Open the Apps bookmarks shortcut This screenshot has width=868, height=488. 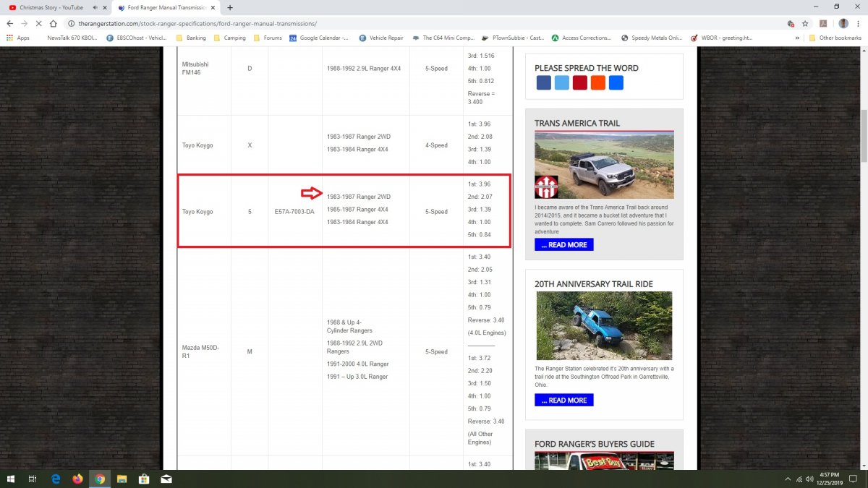(x=18, y=38)
